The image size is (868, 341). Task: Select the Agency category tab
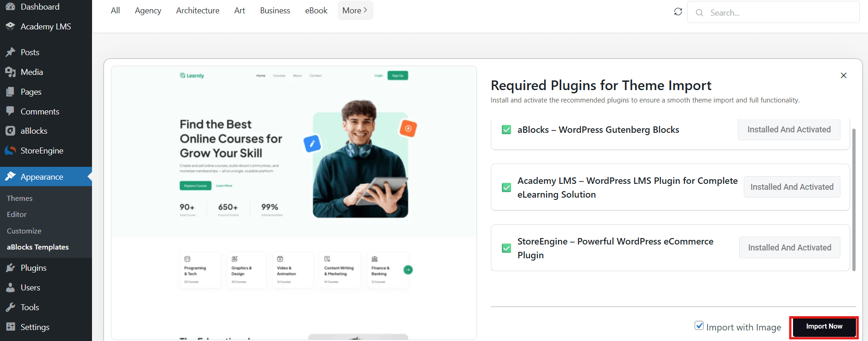[x=148, y=11]
